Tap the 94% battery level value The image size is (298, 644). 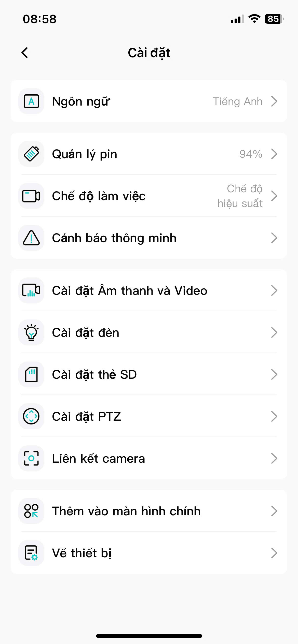pyautogui.click(x=251, y=154)
